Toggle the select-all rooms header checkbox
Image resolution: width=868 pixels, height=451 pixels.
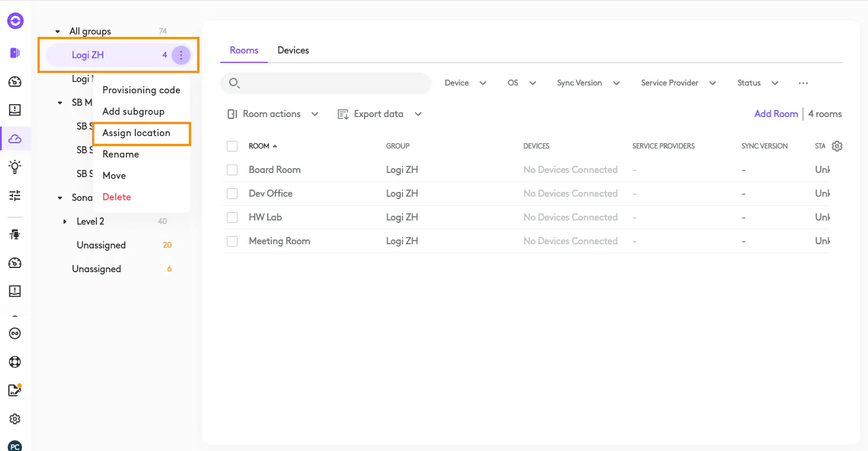pyautogui.click(x=232, y=146)
